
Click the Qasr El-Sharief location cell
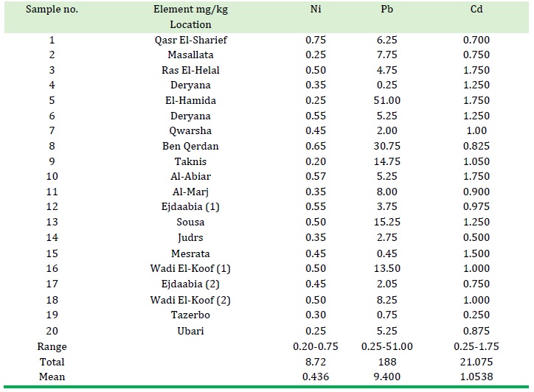[x=191, y=40]
